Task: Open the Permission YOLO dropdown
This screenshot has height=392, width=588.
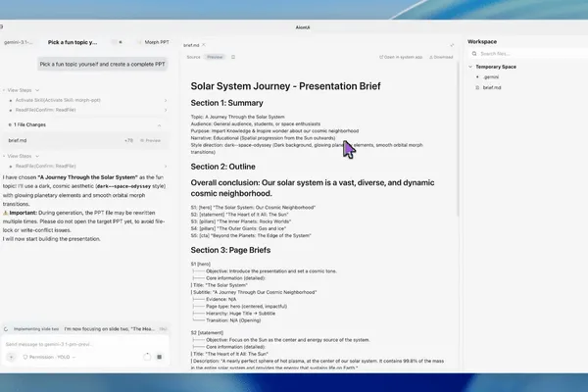Action: click(49, 357)
